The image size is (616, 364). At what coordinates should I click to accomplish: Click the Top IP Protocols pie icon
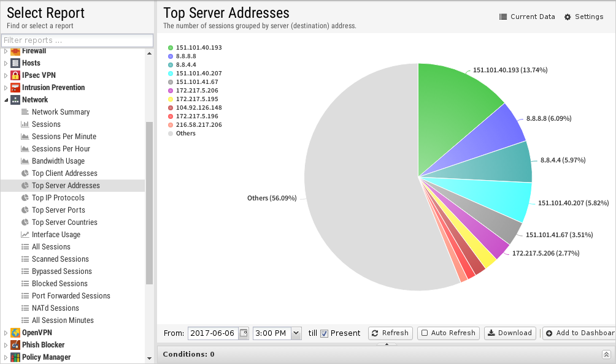pyautogui.click(x=25, y=198)
